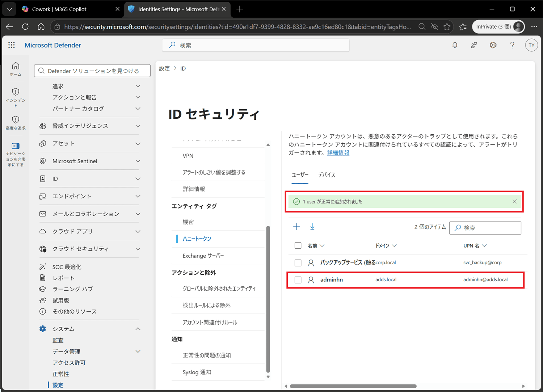Click the user icon beside adminhn

311,280
